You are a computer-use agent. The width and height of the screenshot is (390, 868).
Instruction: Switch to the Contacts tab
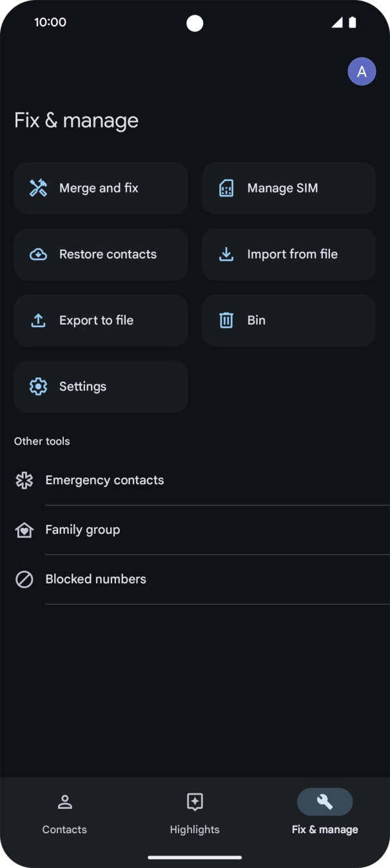pyautogui.click(x=64, y=813)
